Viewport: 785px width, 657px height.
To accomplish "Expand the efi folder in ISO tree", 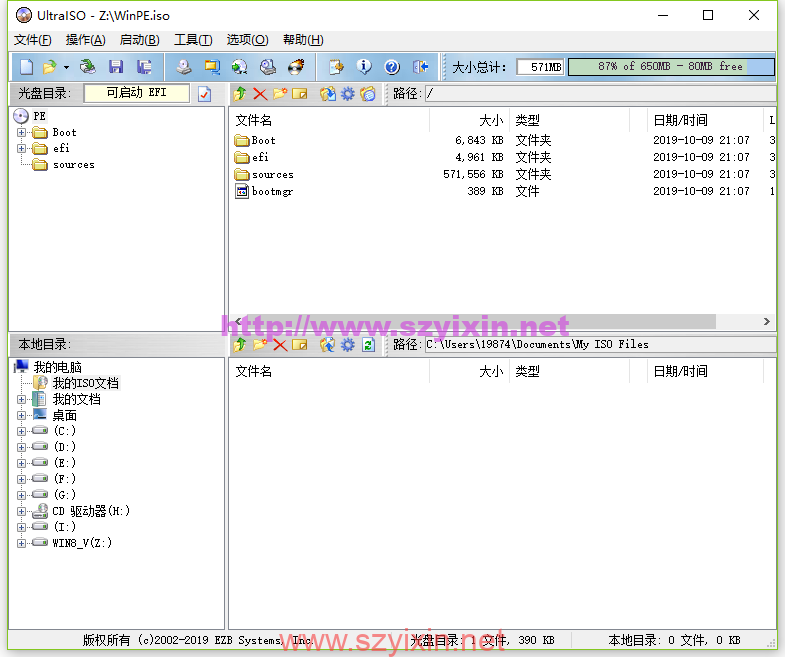I will click(22, 148).
